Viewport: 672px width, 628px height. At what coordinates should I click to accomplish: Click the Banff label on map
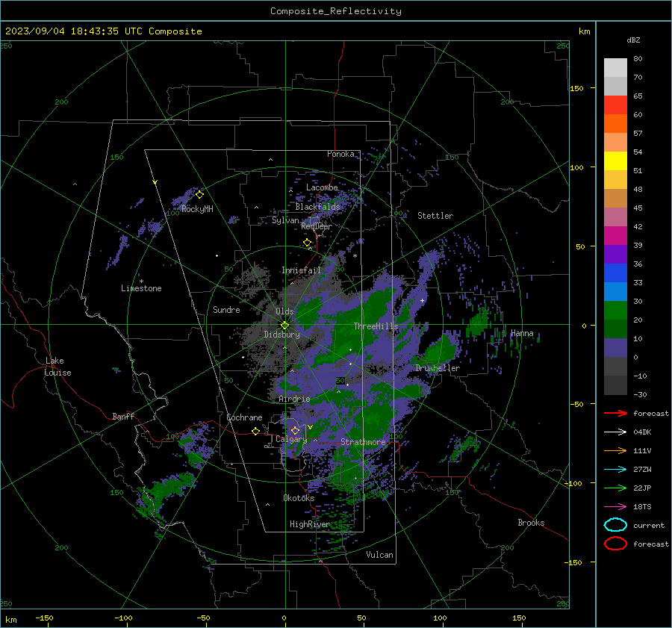tap(123, 416)
